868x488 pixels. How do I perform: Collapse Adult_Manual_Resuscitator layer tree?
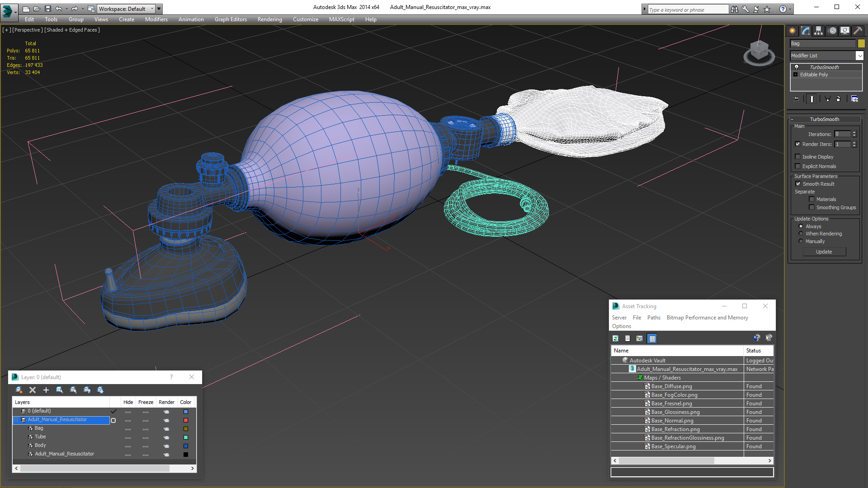tap(16, 420)
